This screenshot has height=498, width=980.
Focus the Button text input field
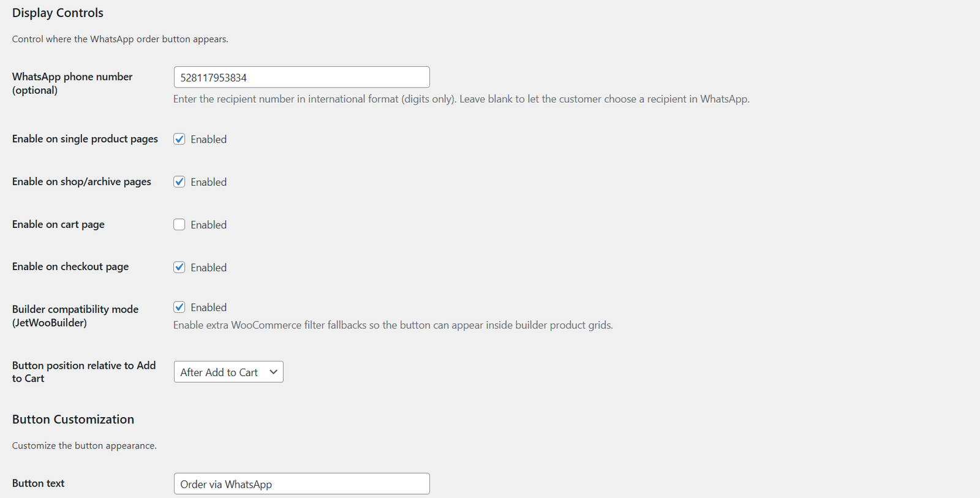pyautogui.click(x=301, y=484)
